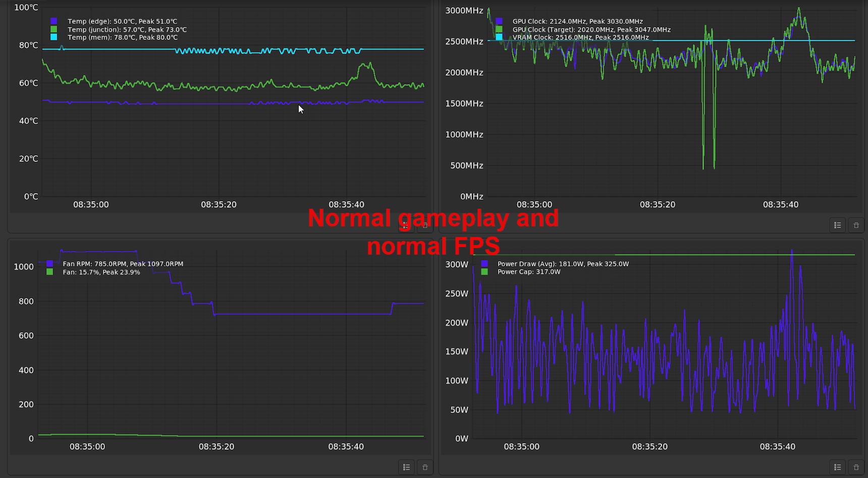
Task: Select the 'Temp (mem): 78.0°C, Peak 80.0°C' legend text
Action: pyautogui.click(x=123, y=37)
